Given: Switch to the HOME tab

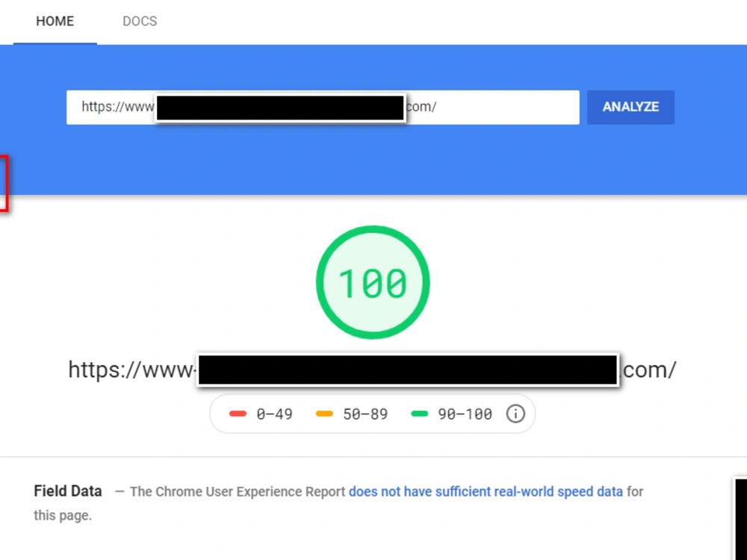Looking at the screenshot, I should coord(55,22).
